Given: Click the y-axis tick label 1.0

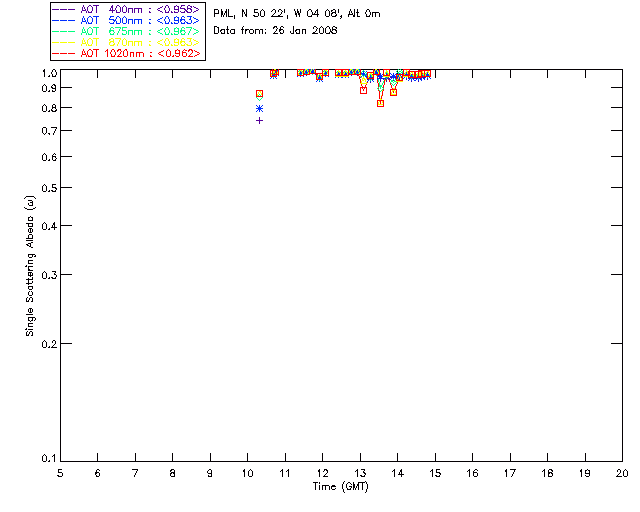Looking at the screenshot, I should 49,73.
